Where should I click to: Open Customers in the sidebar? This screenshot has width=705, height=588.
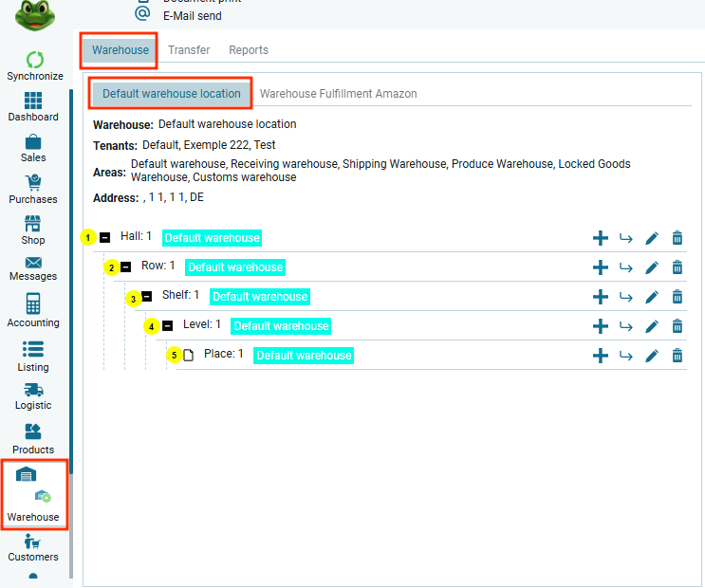tap(33, 547)
